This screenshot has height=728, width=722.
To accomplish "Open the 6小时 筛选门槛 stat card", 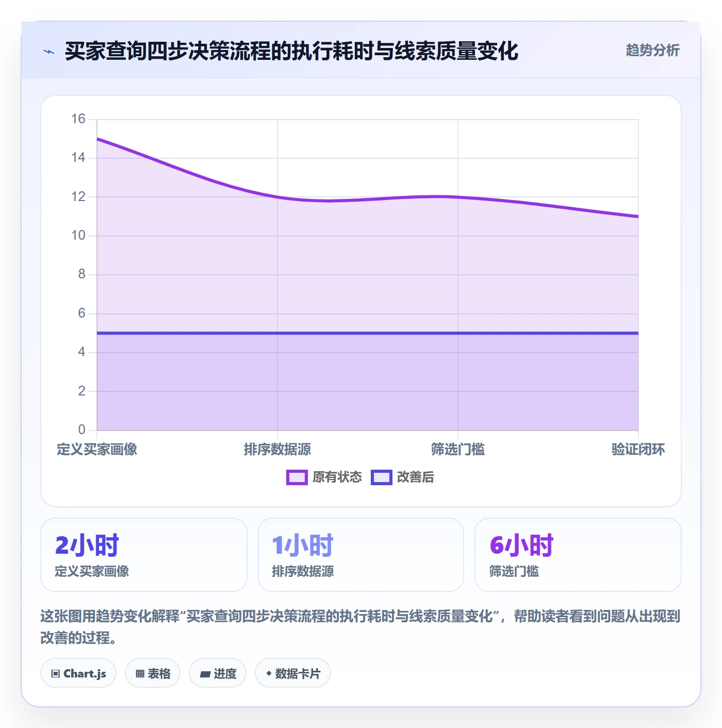I will tap(578, 555).
